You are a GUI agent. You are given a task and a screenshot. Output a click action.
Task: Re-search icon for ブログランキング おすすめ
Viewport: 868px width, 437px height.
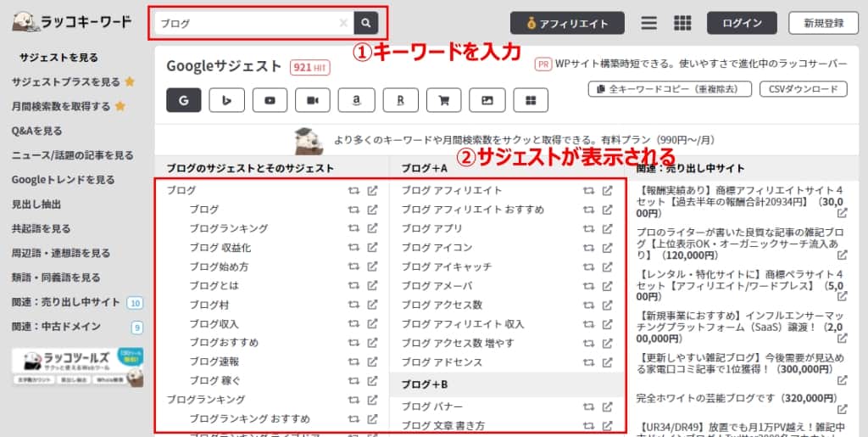(x=354, y=418)
